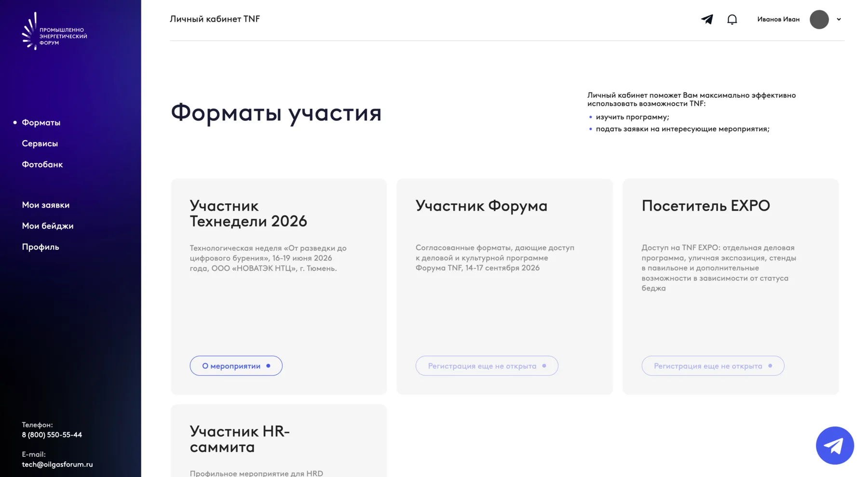This screenshot has height=477, width=868.
Task: Click registration button on Посетитель EXPO card
Action: click(x=713, y=366)
